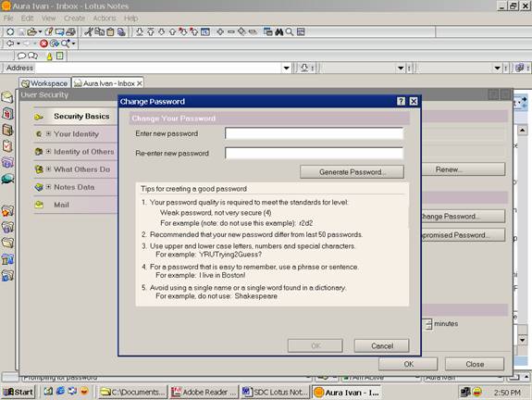The image size is (532, 400).
Task: Open the To Do checklist bookmark icon
Action: 7,146
